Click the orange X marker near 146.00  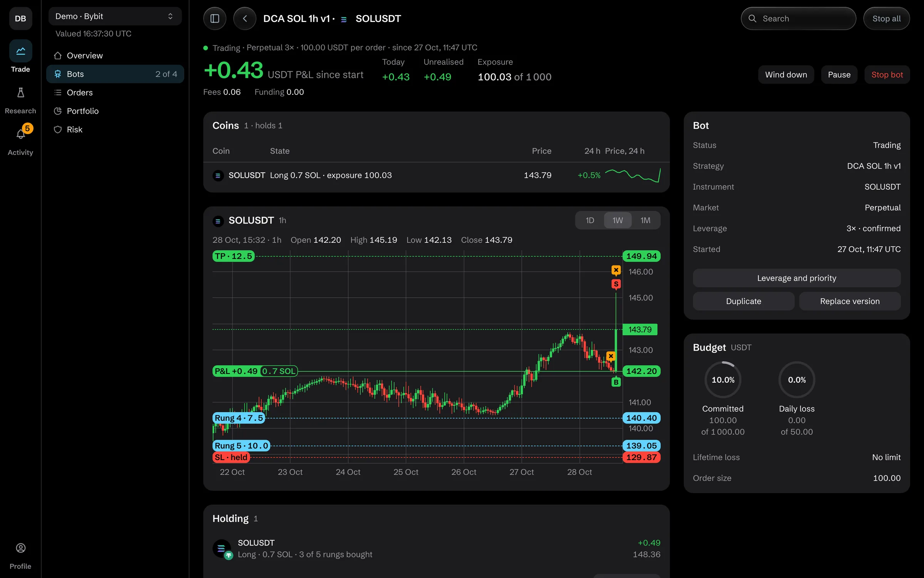616,270
